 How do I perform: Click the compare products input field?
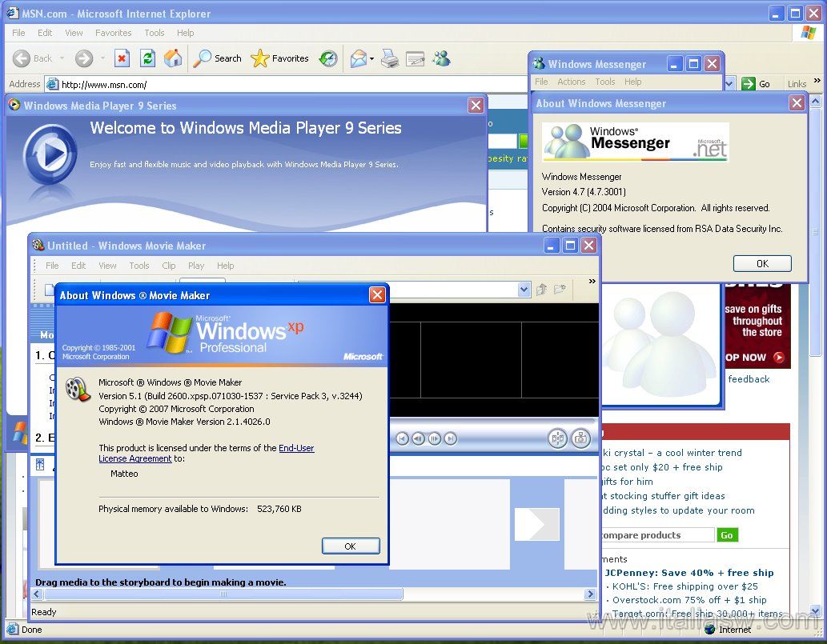click(658, 535)
